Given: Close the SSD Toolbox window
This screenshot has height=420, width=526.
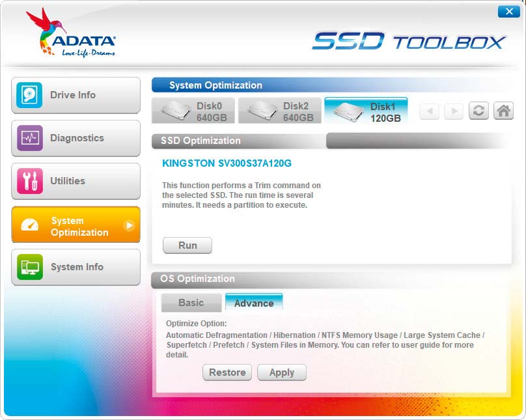Looking at the screenshot, I should pyautogui.click(x=509, y=12).
